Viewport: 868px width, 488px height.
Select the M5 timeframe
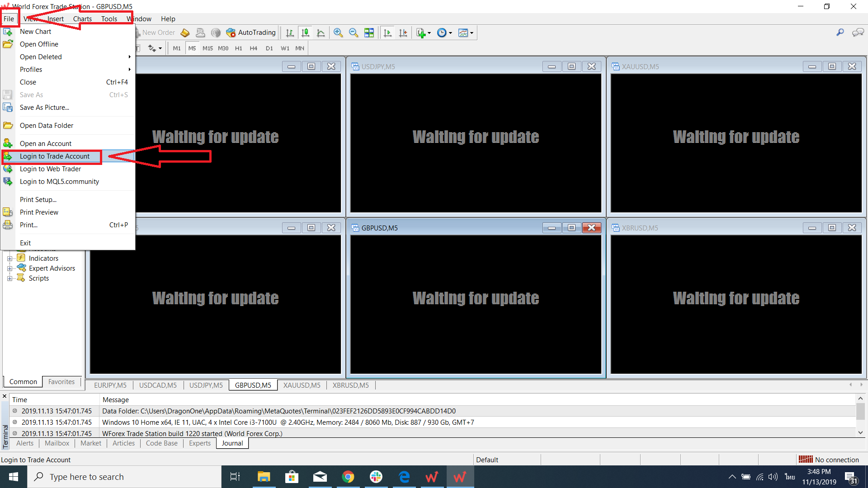(192, 48)
